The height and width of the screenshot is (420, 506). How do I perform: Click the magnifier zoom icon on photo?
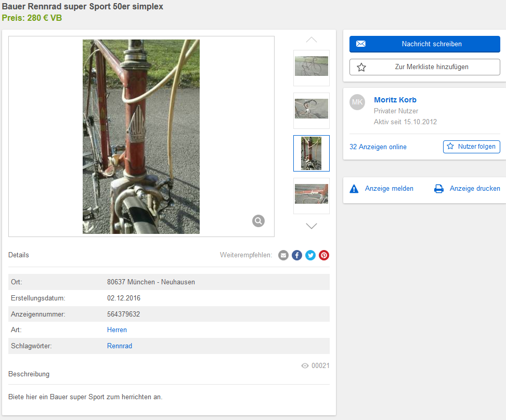tap(258, 221)
